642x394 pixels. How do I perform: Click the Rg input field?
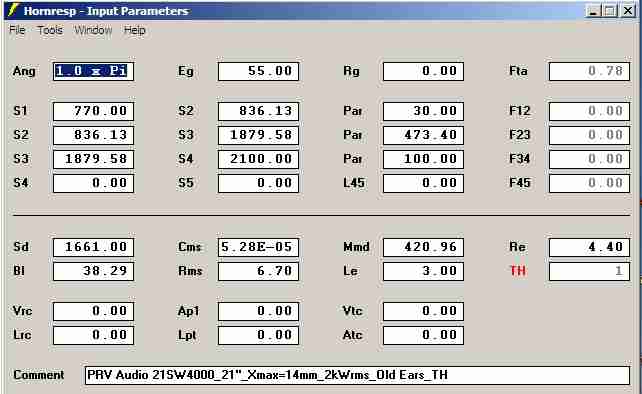[423, 71]
